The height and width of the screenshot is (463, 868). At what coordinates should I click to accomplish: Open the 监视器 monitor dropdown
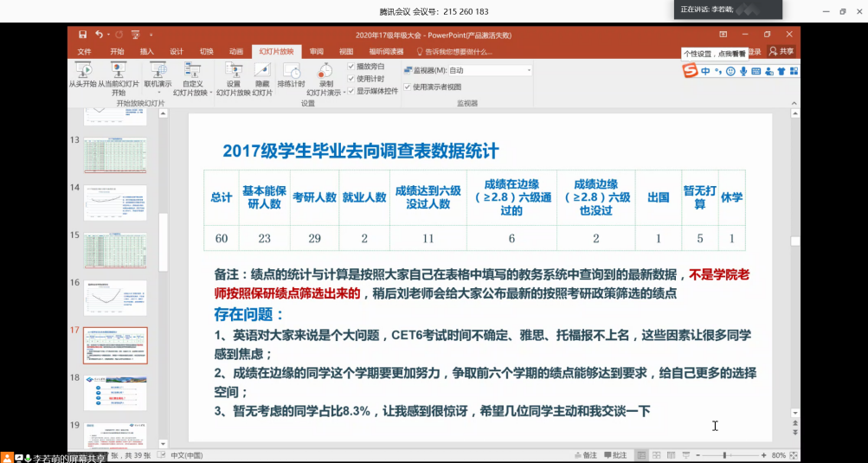[528, 70]
